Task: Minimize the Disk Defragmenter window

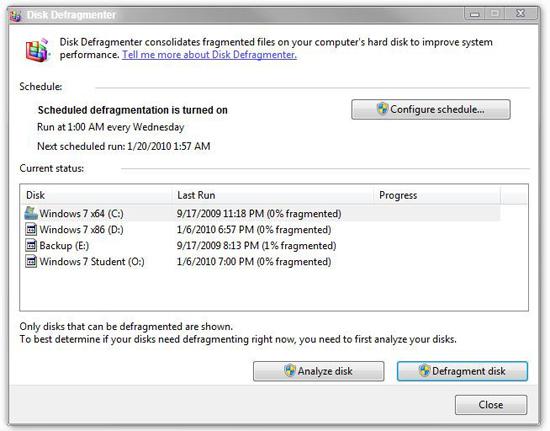Action: [x=475, y=14]
